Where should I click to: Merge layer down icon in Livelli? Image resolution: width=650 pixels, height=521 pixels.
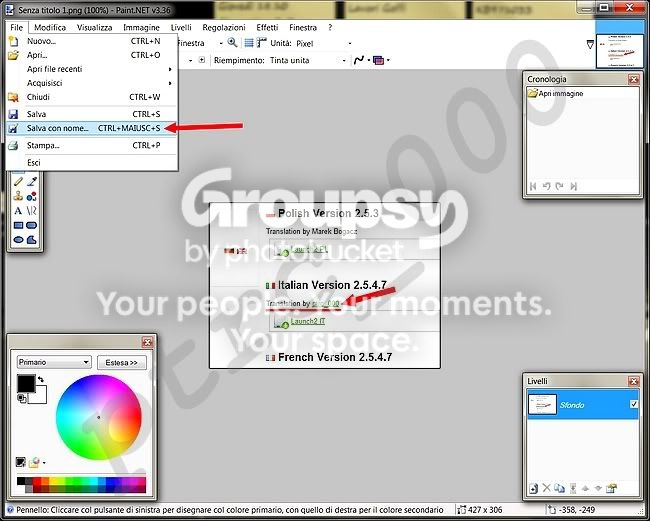[573, 488]
